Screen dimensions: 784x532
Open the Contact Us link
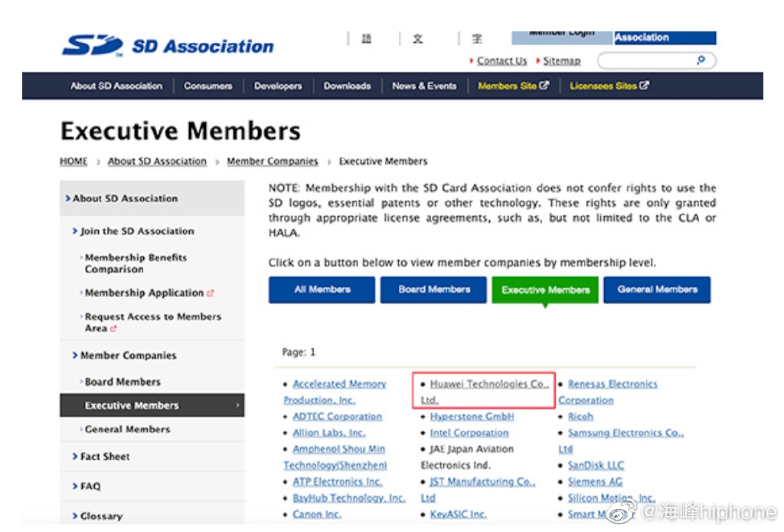(x=501, y=60)
